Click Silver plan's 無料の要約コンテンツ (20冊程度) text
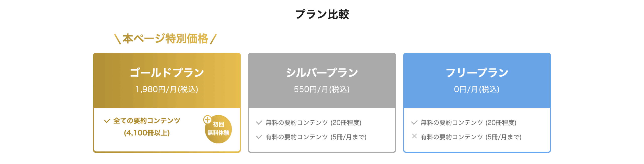The height and width of the screenshot is (164, 644). click(313, 123)
